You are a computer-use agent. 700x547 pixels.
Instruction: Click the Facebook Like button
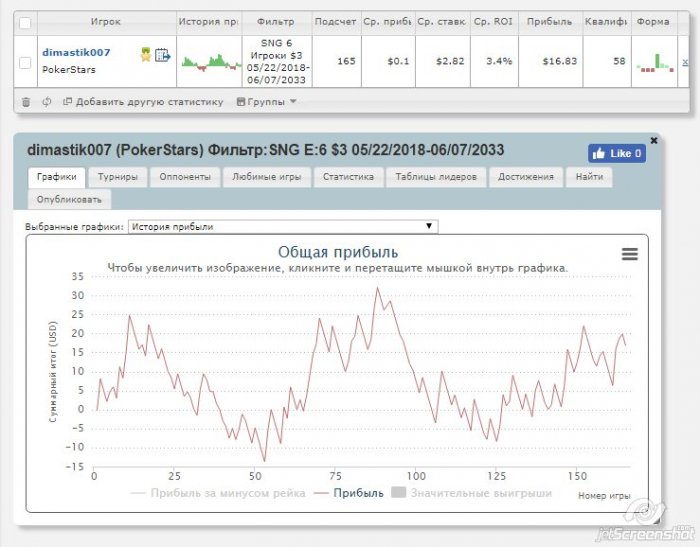coord(617,153)
